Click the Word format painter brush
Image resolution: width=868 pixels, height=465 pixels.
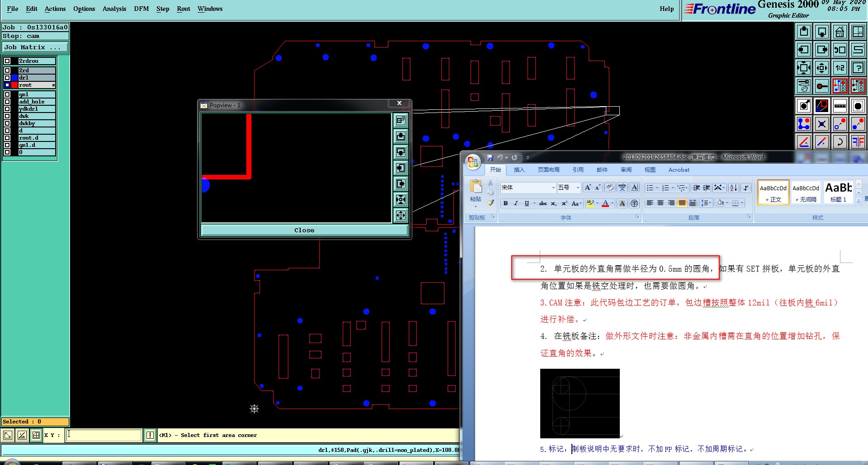pos(491,202)
